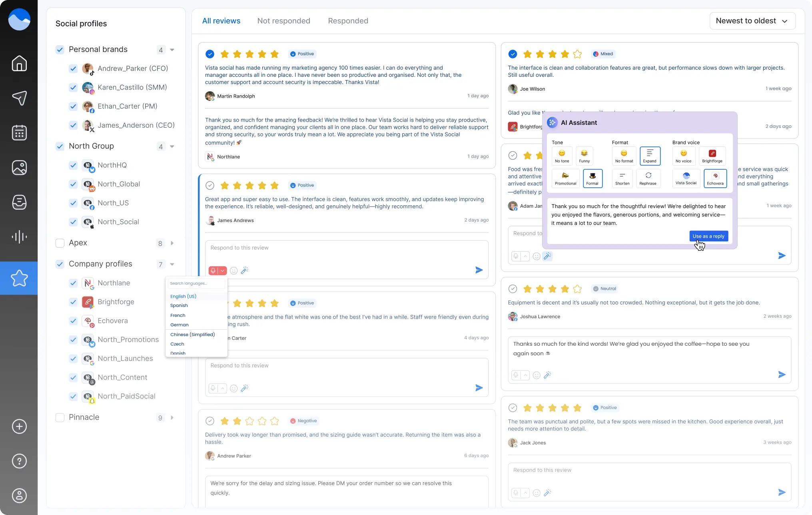This screenshot has width=812, height=515.
Task: Enable the Apex profile group
Action: click(x=60, y=243)
